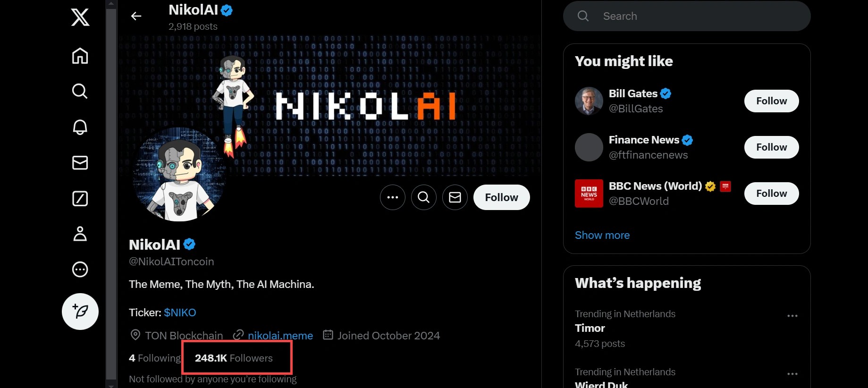Click the Finance News name
This screenshot has width=868, height=388.
pyautogui.click(x=644, y=140)
